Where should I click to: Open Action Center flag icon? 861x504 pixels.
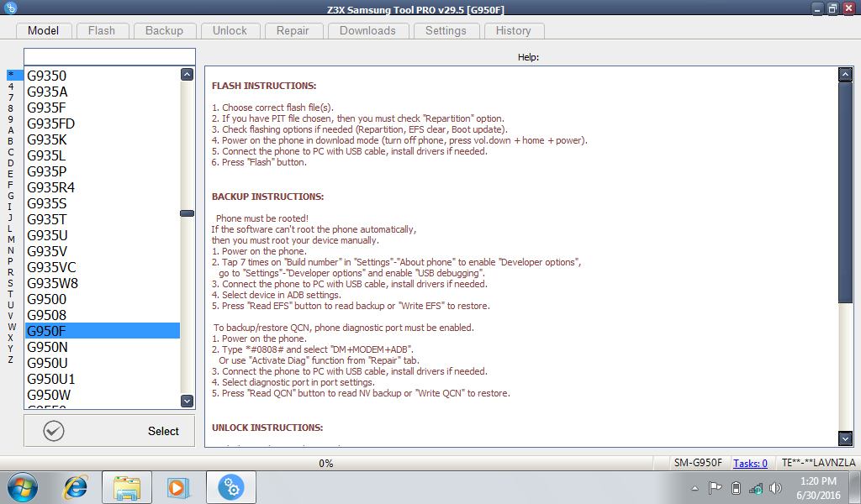[715, 487]
